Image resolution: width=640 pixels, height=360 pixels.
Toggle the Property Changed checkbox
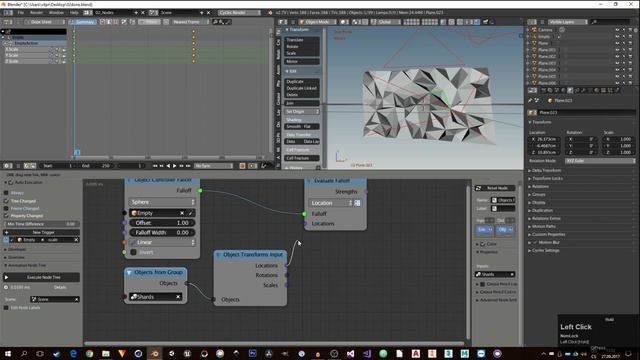pyautogui.click(x=6, y=216)
